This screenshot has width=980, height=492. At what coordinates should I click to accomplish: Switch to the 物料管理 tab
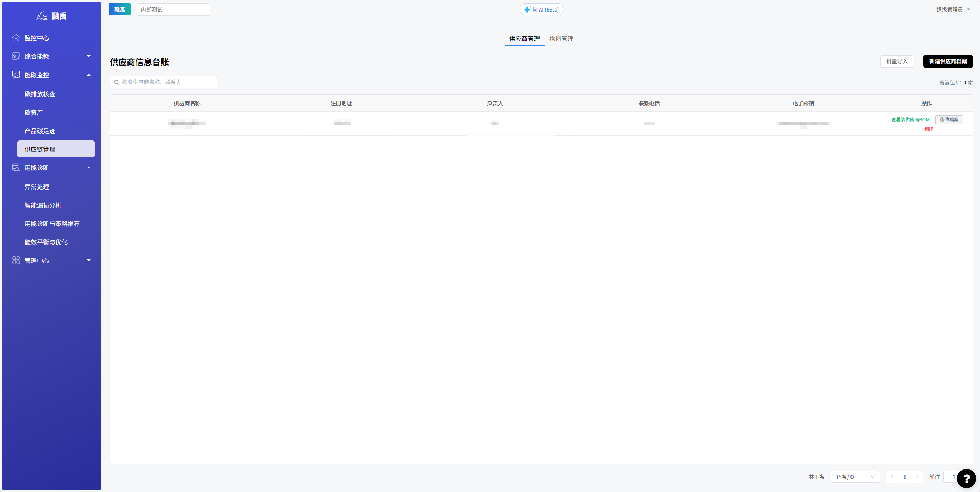[561, 39]
